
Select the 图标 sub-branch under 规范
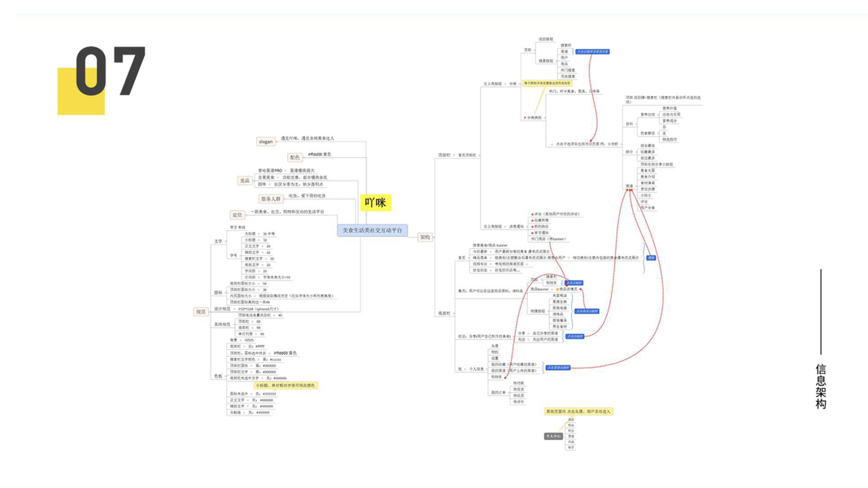click(x=218, y=293)
